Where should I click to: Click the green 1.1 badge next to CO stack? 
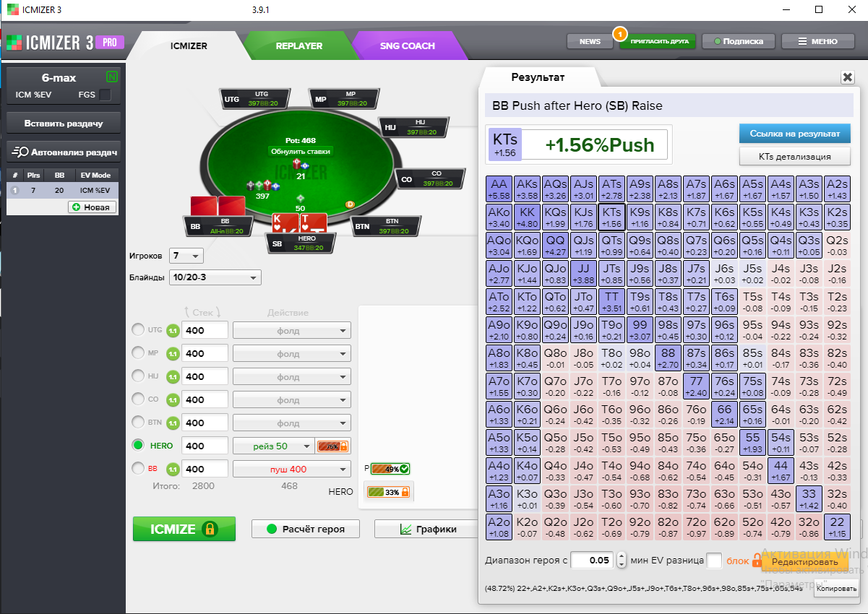pyautogui.click(x=173, y=400)
